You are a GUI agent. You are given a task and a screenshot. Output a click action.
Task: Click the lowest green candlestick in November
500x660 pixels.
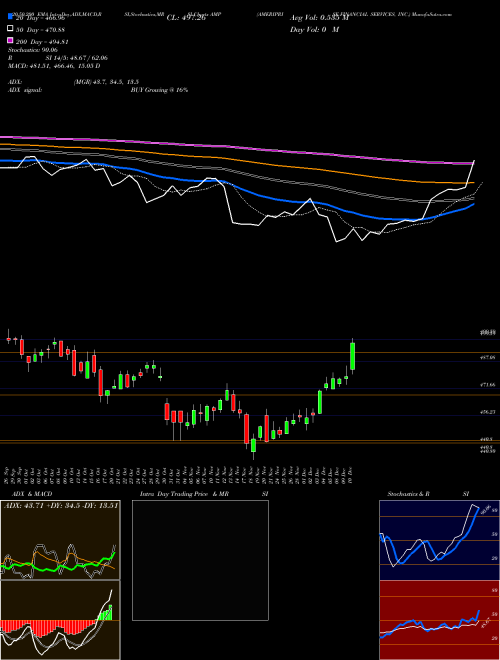click(253, 446)
